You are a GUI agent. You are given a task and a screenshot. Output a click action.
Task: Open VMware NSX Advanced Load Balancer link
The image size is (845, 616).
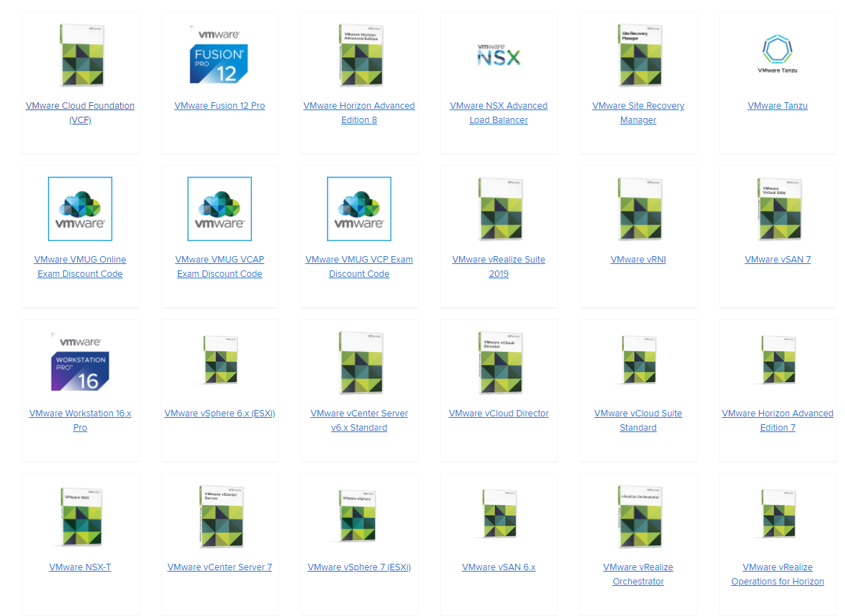[499, 112]
